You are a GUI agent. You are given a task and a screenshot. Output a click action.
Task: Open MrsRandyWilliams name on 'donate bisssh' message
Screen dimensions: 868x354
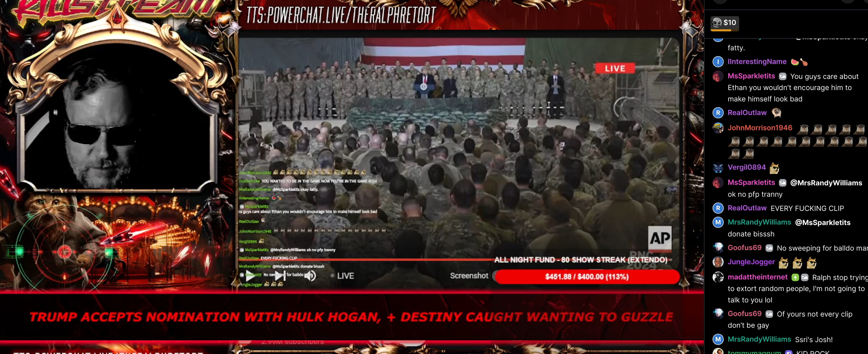(x=759, y=222)
